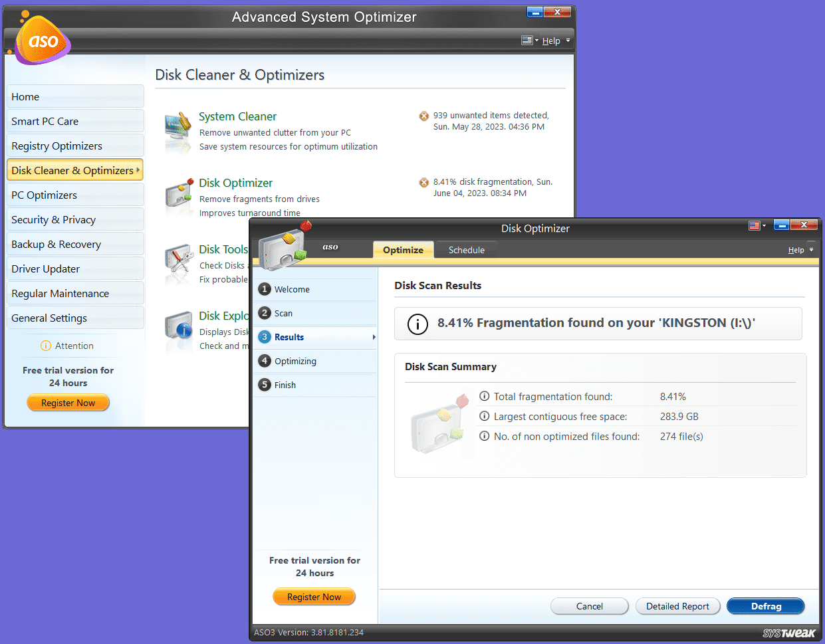Open Regular Maintenance section
The width and height of the screenshot is (825, 644).
(75, 293)
